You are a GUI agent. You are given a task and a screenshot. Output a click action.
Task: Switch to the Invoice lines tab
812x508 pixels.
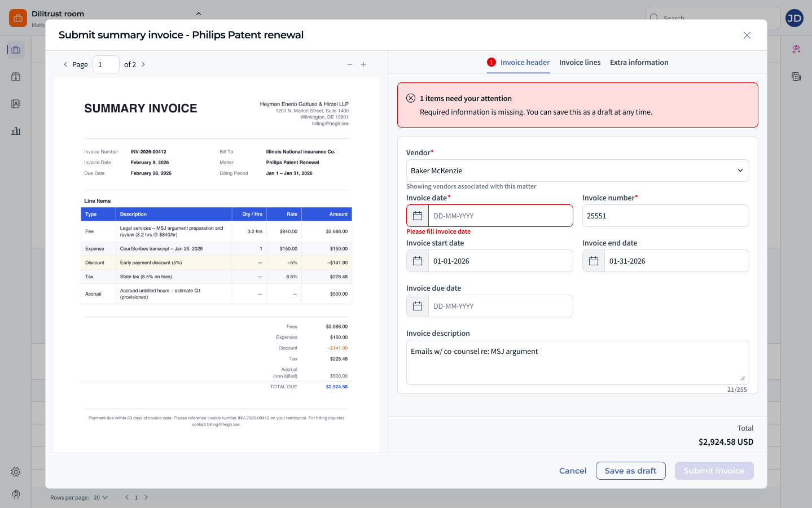coord(580,62)
